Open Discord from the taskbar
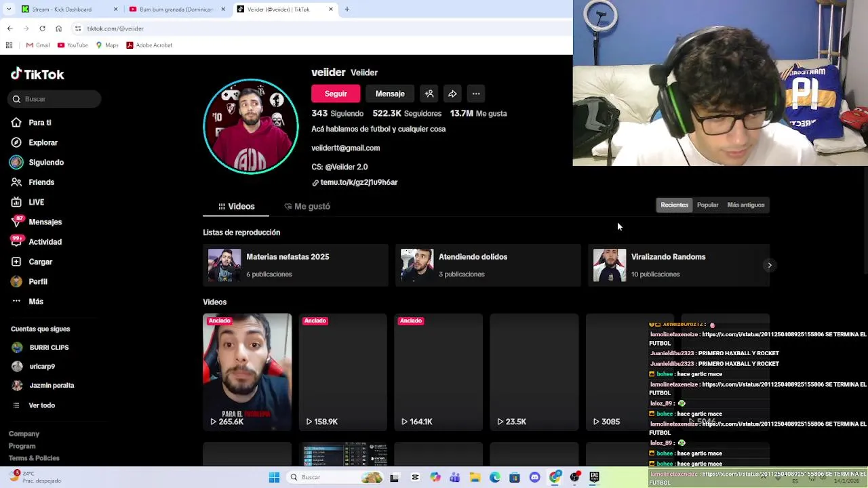Viewport: 868px width, 488px height. pyautogui.click(x=535, y=477)
